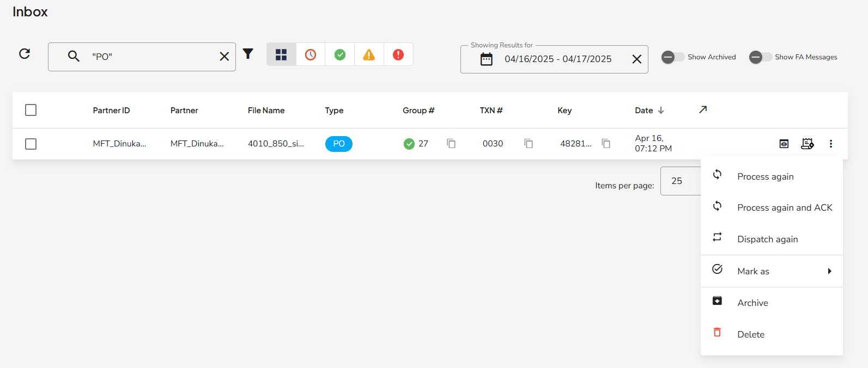The image size is (868, 368).
Task: Click TXN # column header
Action: pyautogui.click(x=491, y=111)
